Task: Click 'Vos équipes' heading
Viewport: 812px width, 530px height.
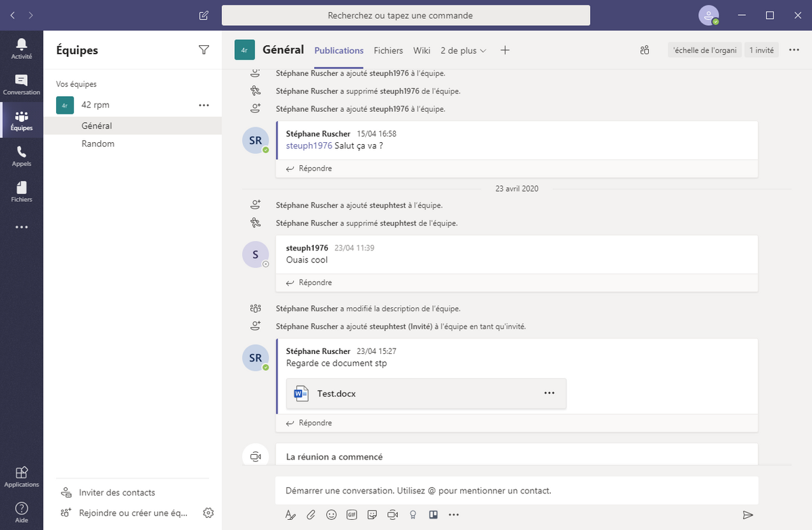Action: (x=76, y=85)
